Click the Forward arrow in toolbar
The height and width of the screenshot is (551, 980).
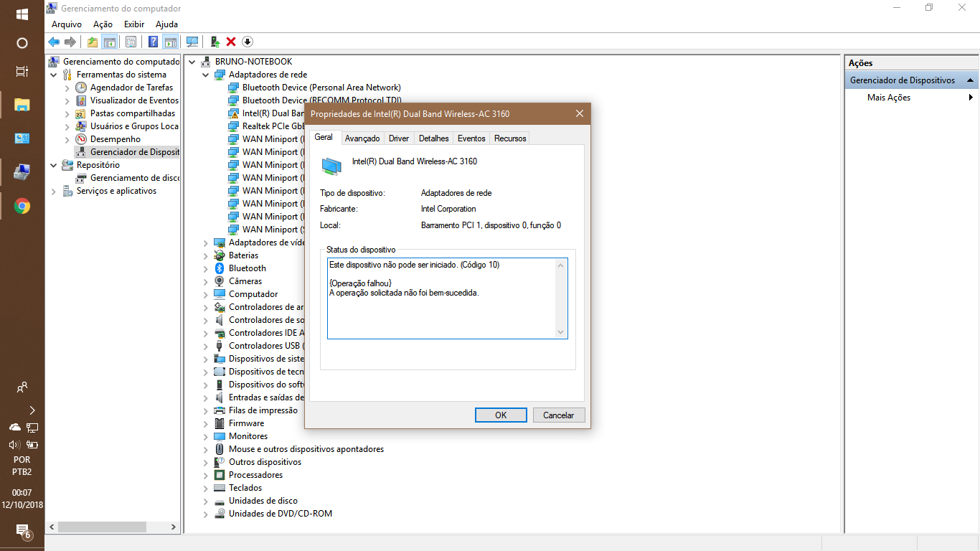point(70,42)
